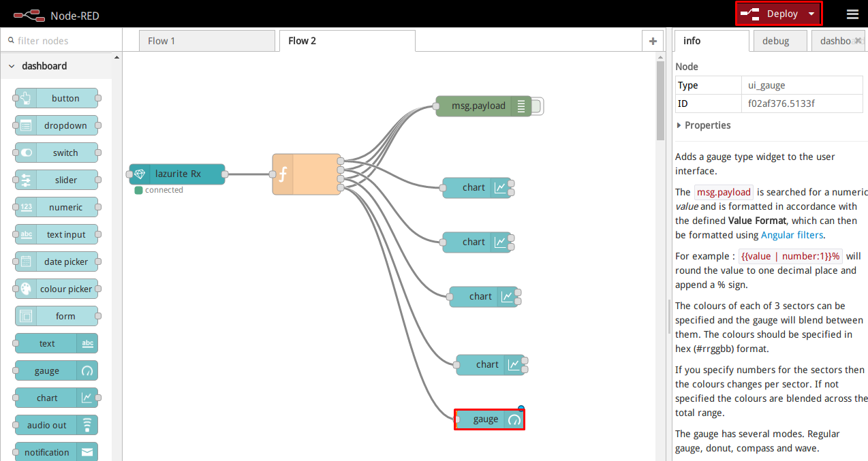
Task: Select the text node in palette
Action: tap(57, 343)
